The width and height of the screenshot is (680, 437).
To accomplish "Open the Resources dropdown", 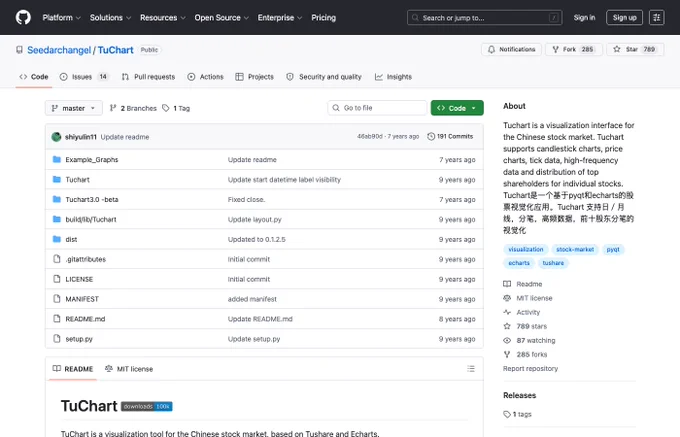I will point(163,18).
